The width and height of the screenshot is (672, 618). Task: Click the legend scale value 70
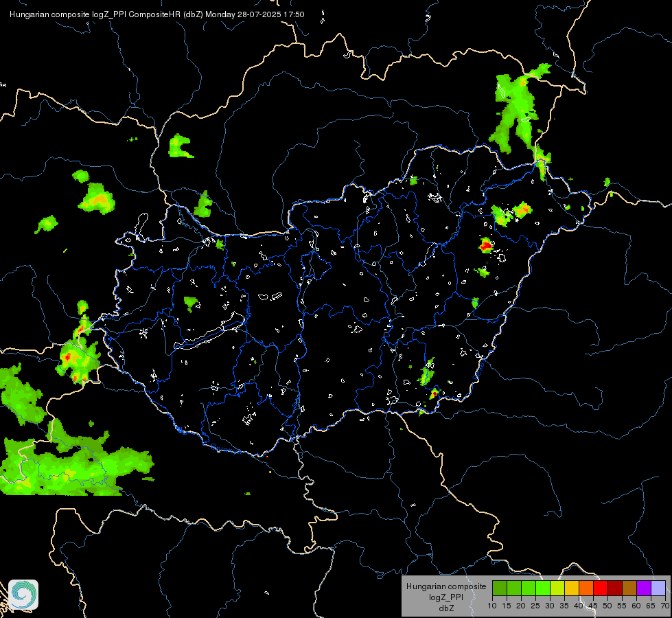(x=665, y=606)
